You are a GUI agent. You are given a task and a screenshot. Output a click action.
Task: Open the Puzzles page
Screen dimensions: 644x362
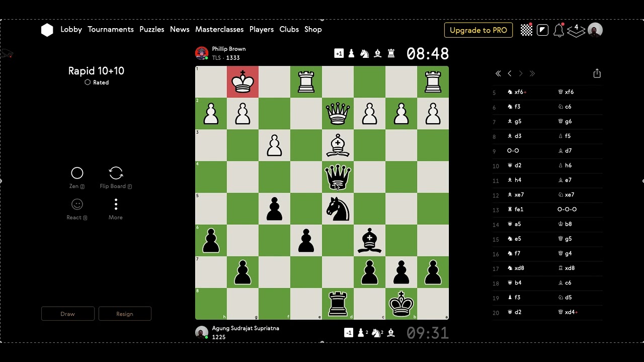(x=152, y=29)
